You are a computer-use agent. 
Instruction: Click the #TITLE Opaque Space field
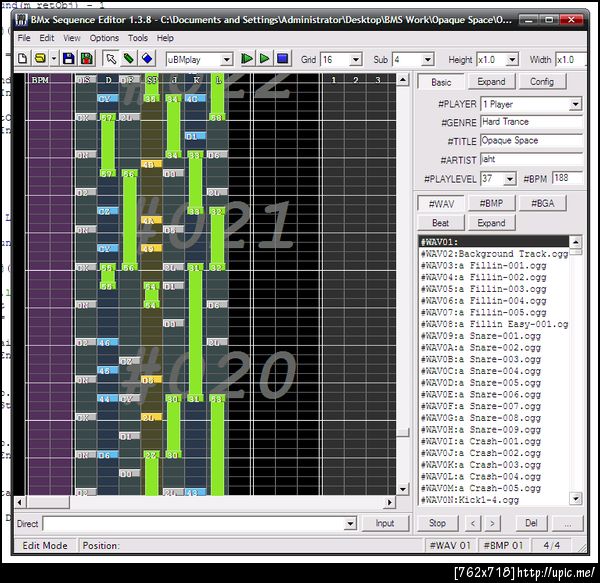(531, 141)
